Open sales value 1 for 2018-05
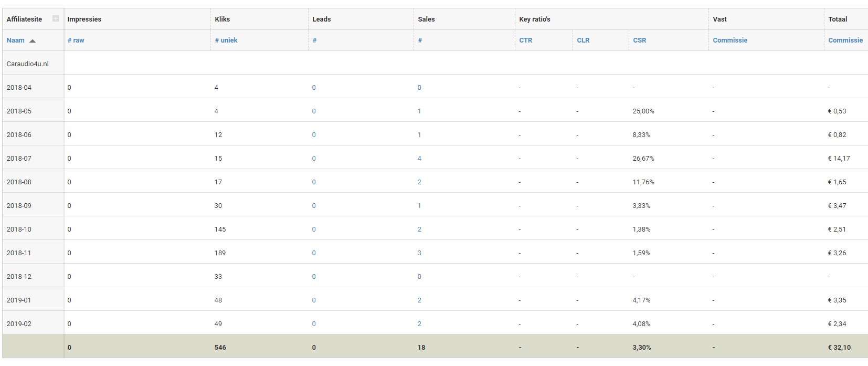The image size is (868, 366). click(x=419, y=111)
